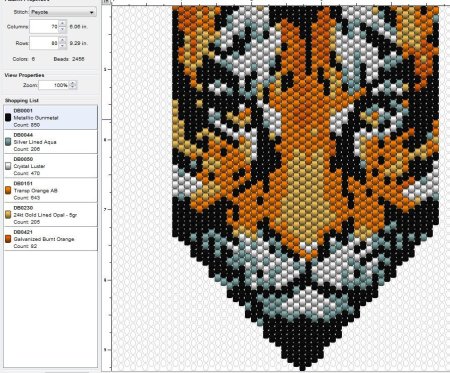Increase Rows with the up stepper arrow
The width and height of the screenshot is (450, 373).
pyautogui.click(x=62, y=40)
